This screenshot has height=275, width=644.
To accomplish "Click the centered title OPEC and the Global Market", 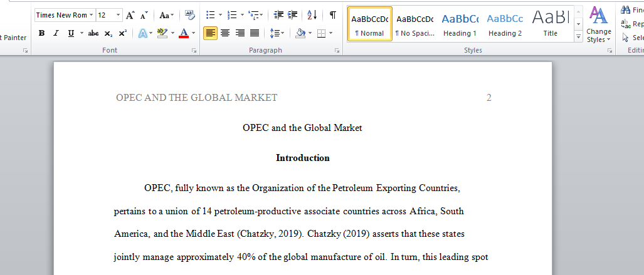I will (x=302, y=128).
